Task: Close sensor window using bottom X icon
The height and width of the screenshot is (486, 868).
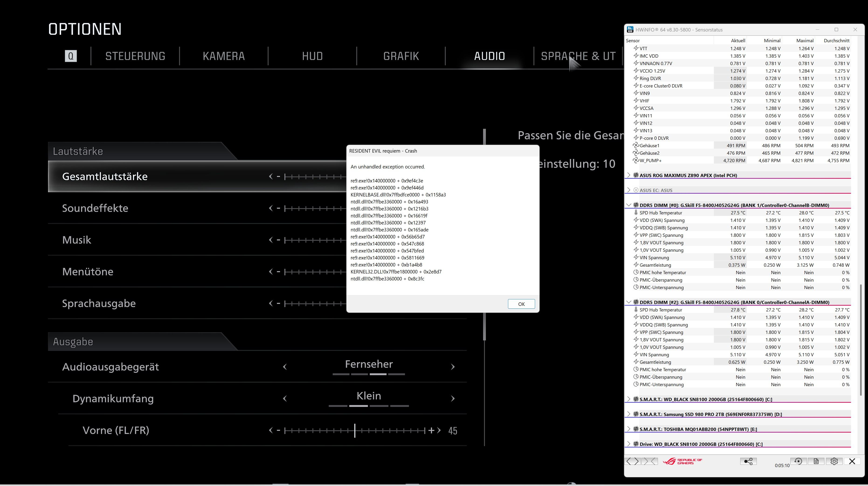Action: (x=852, y=461)
